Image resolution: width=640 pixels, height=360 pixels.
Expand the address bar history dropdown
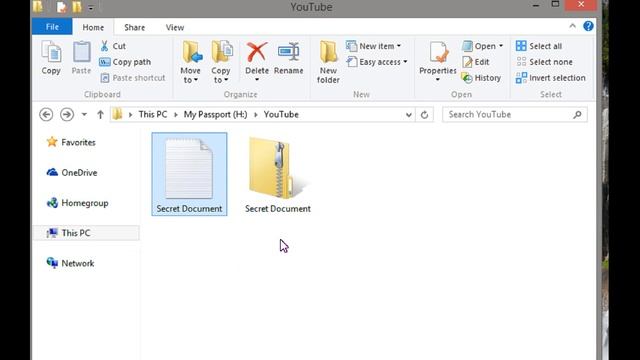(409, 115)
